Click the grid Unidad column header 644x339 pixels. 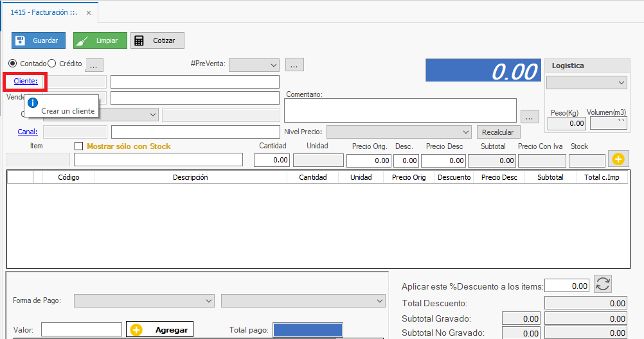click(x=361, y=177)
